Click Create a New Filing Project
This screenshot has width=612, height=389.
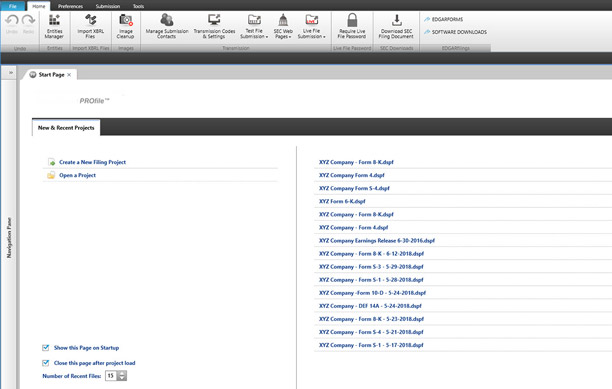93,162
